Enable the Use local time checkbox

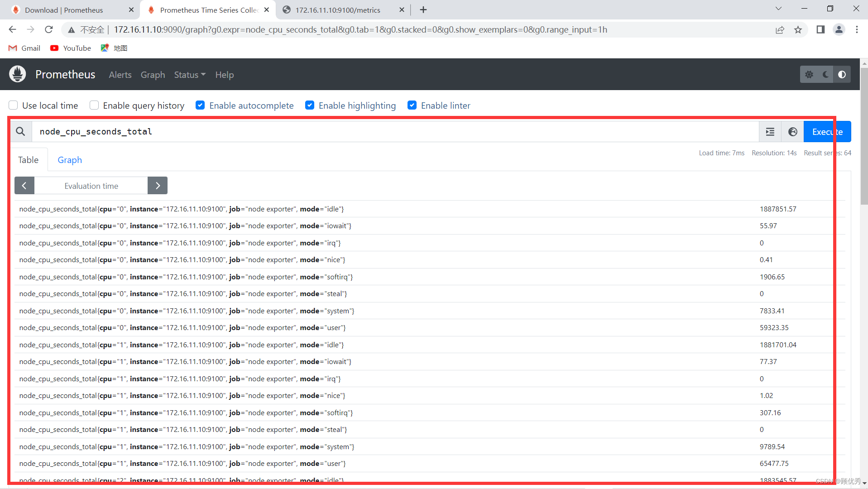[x=13, y=105]
